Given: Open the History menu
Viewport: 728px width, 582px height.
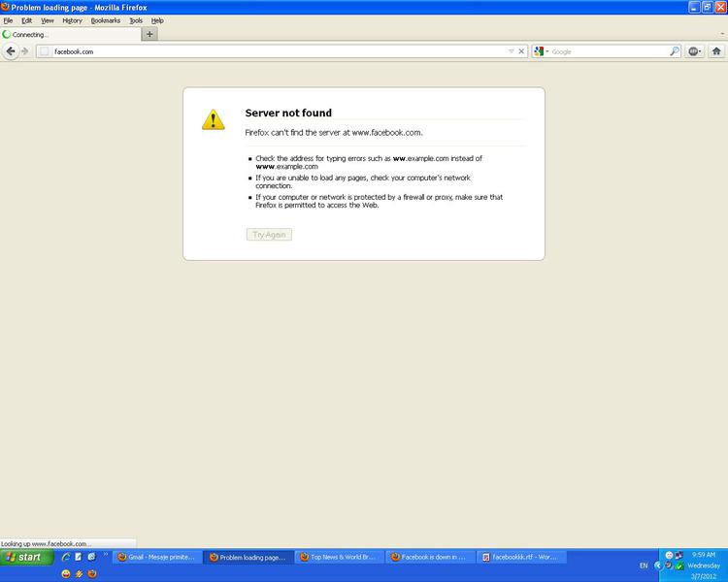Looking at the screenshot, I should (73, 20).
